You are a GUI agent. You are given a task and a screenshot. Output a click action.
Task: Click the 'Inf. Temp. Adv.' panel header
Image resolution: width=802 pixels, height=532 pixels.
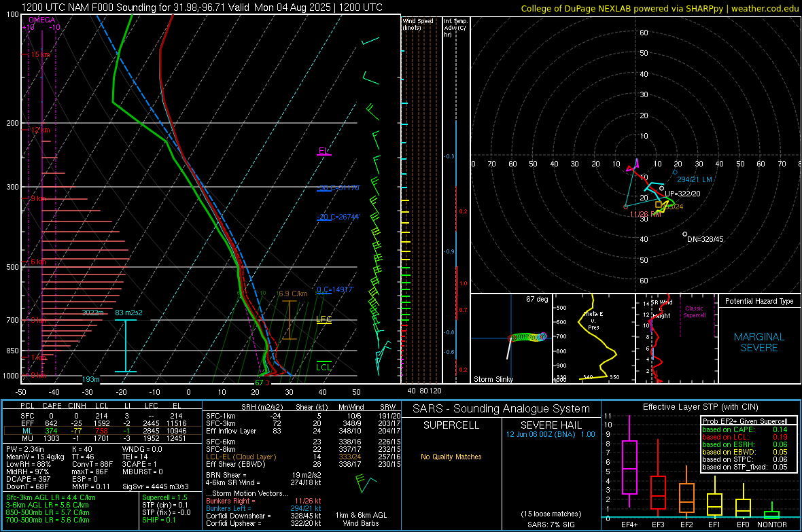point(455,28)
